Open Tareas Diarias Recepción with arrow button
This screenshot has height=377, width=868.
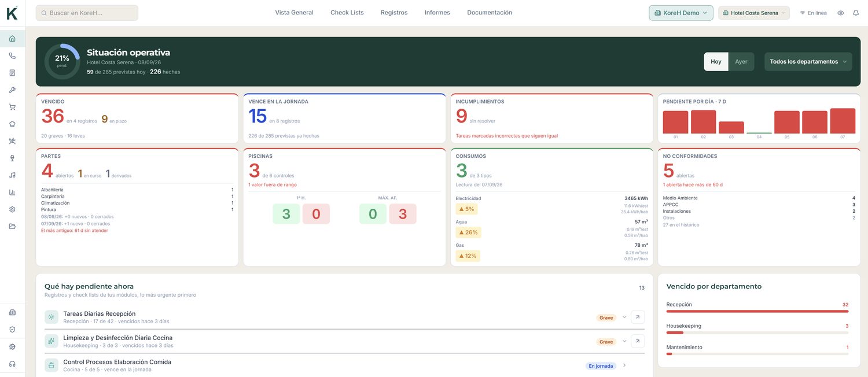pyautogui.click(x=638, y=317)
